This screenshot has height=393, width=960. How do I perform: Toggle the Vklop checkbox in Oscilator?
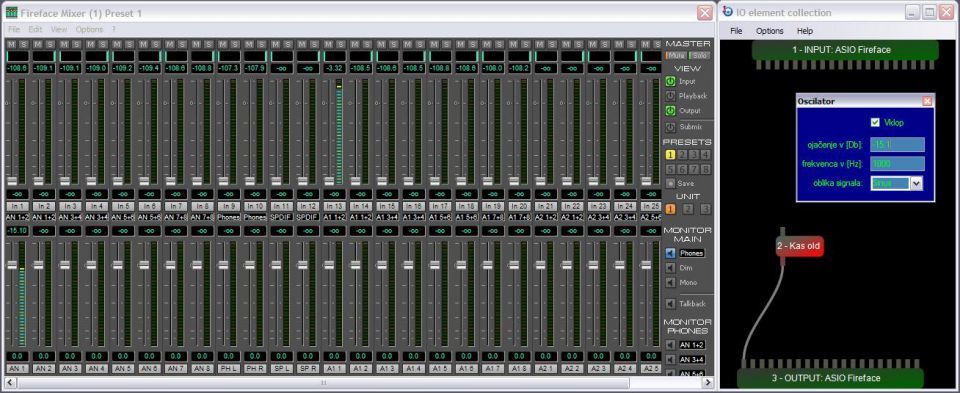pos(875,122)
